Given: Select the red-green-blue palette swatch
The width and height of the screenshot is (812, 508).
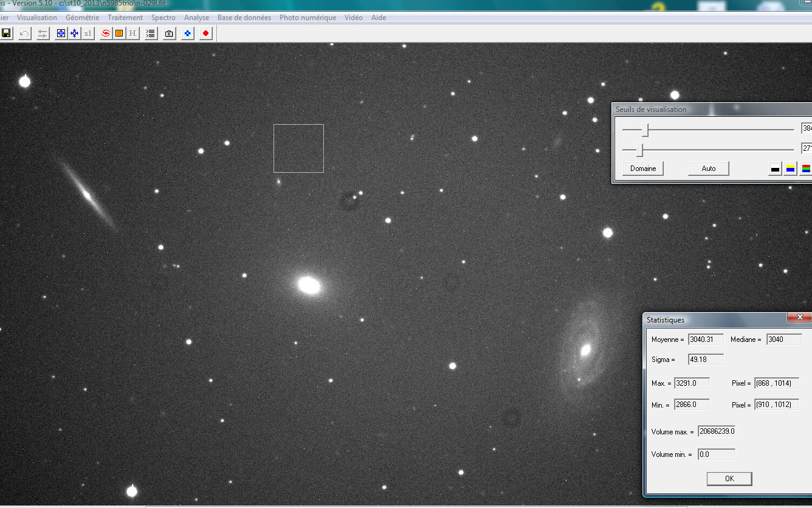Looking at the screenshot, I should 806,169.
